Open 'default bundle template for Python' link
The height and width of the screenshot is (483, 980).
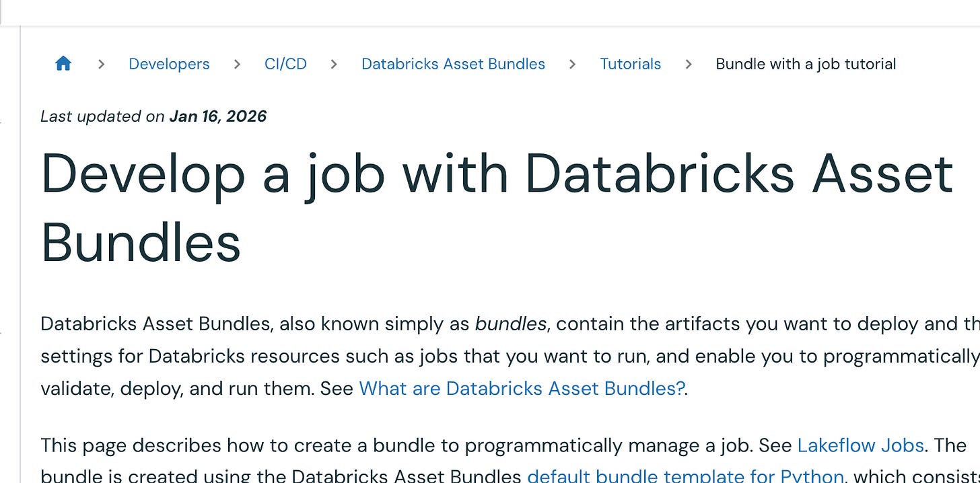[685, 475]
